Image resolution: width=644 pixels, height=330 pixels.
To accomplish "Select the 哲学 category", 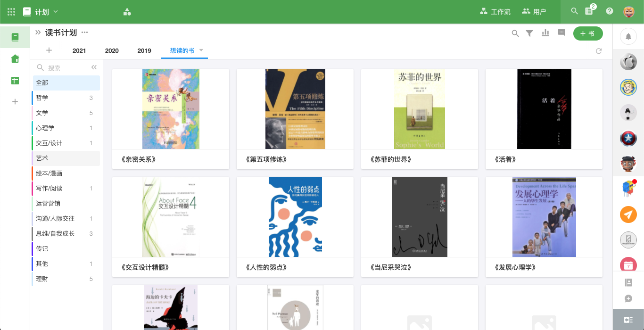I will tap(66, 98).
